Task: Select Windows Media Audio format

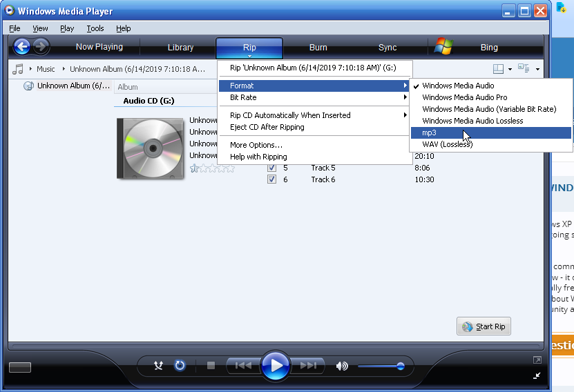Action: pos(491,86)
